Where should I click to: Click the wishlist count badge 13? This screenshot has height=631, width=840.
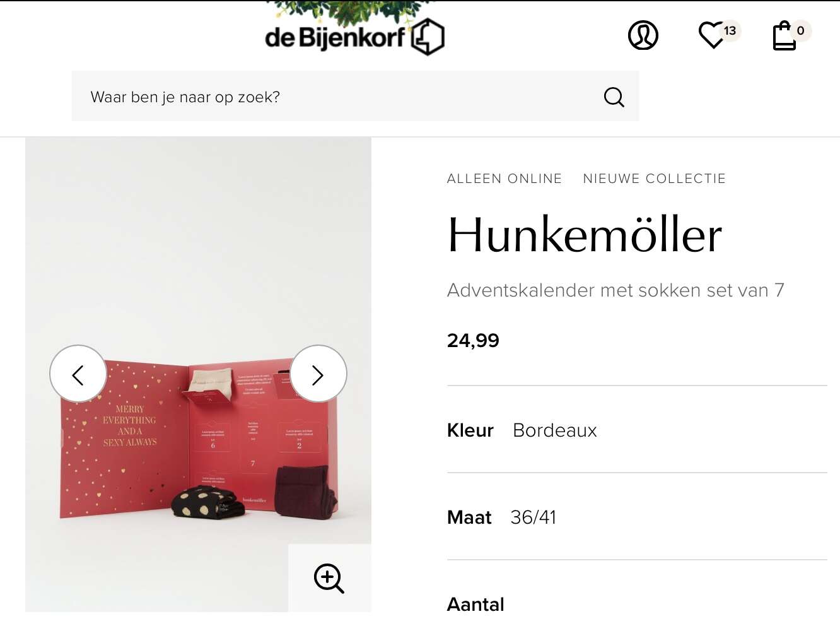(x=730, y=30)
